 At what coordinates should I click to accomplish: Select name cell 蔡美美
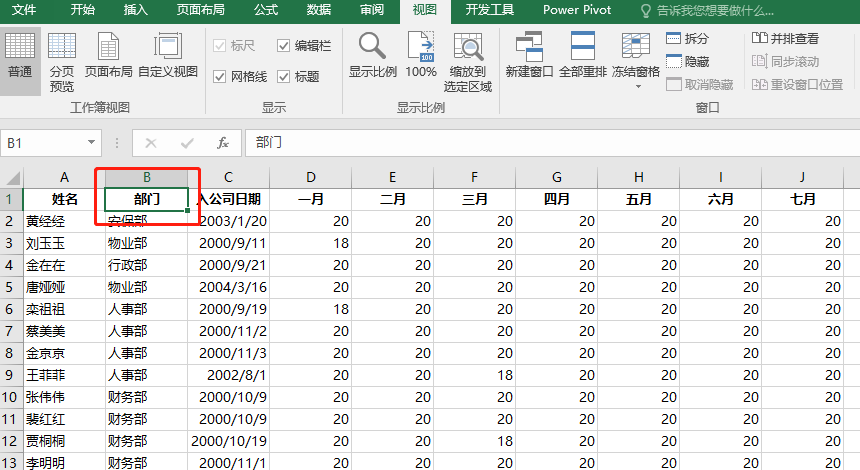tap(64, 331)
